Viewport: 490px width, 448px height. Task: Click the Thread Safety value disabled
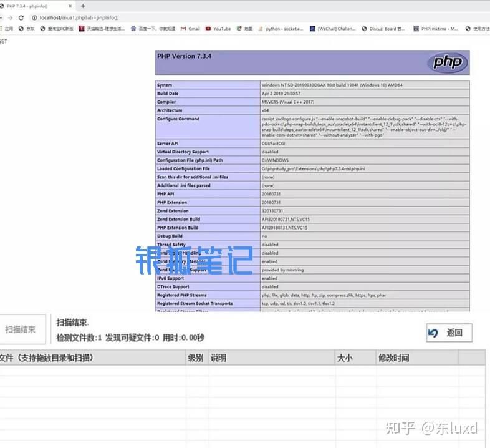[270, 245]
